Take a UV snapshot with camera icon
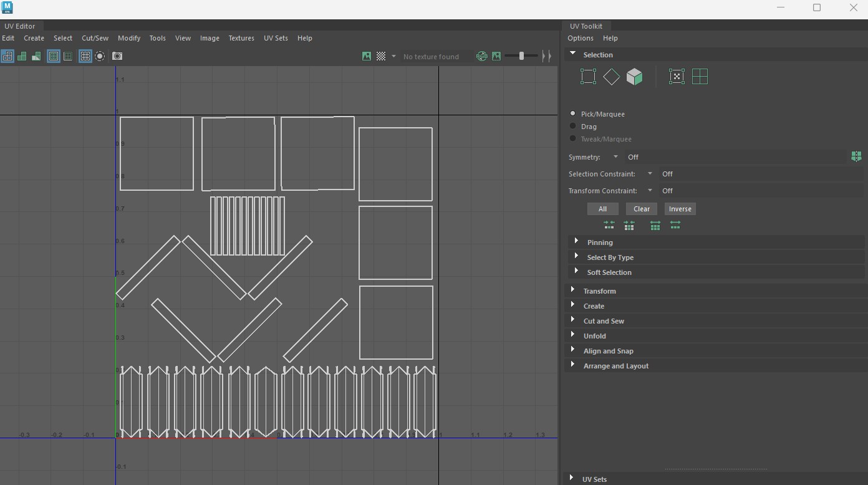Image resolution: width=868 pixels, height=485 pixels. 117,56
